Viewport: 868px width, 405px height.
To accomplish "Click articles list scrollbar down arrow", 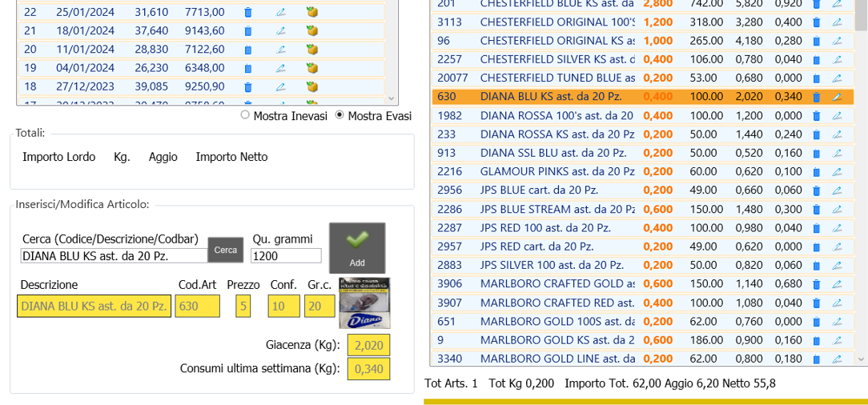I will [x=862, y=359].
